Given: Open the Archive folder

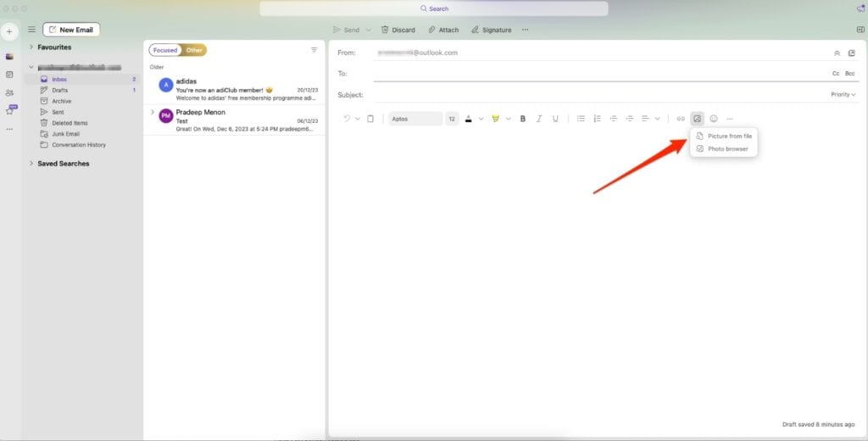Looking at the screenshot, I should click(x=82, y=102).
